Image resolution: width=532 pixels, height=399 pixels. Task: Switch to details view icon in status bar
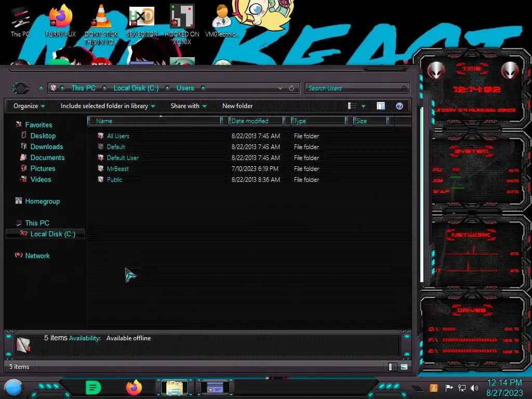[x=393, y=367]
